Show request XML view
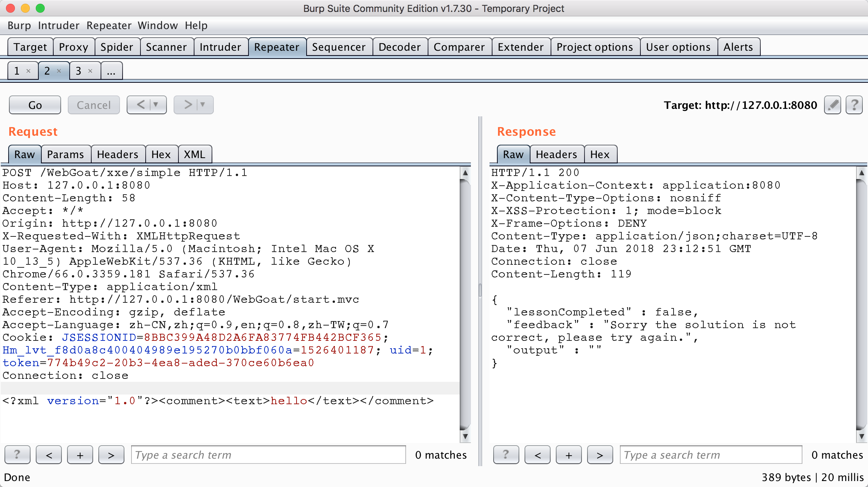Image resolution: width=868 pixels, height=487 pixels. tap(195, 154)
